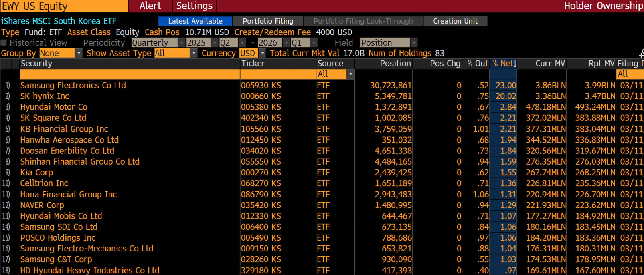
Task: Select the SK hynix Inc security
Action: (x=45, y=96)
